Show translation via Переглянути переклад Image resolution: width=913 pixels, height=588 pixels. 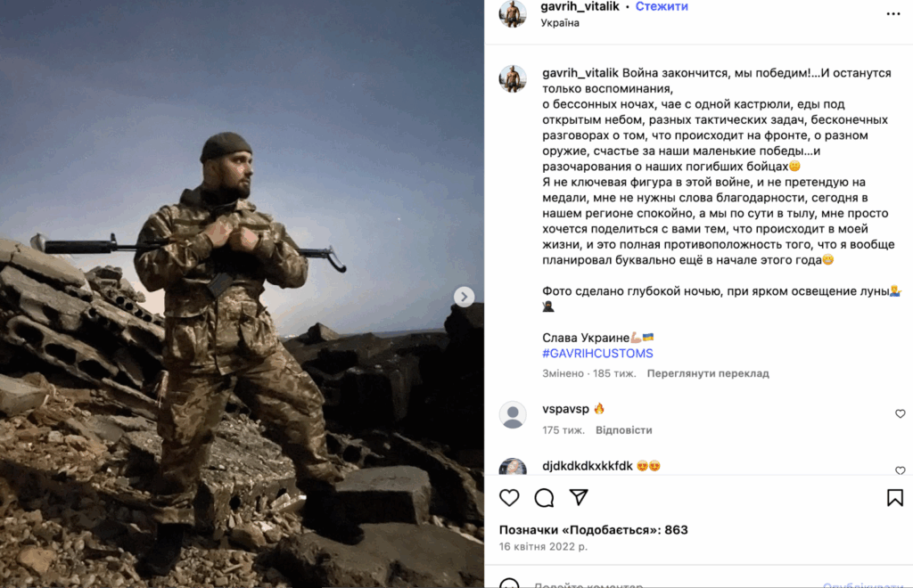coord(708,373)
